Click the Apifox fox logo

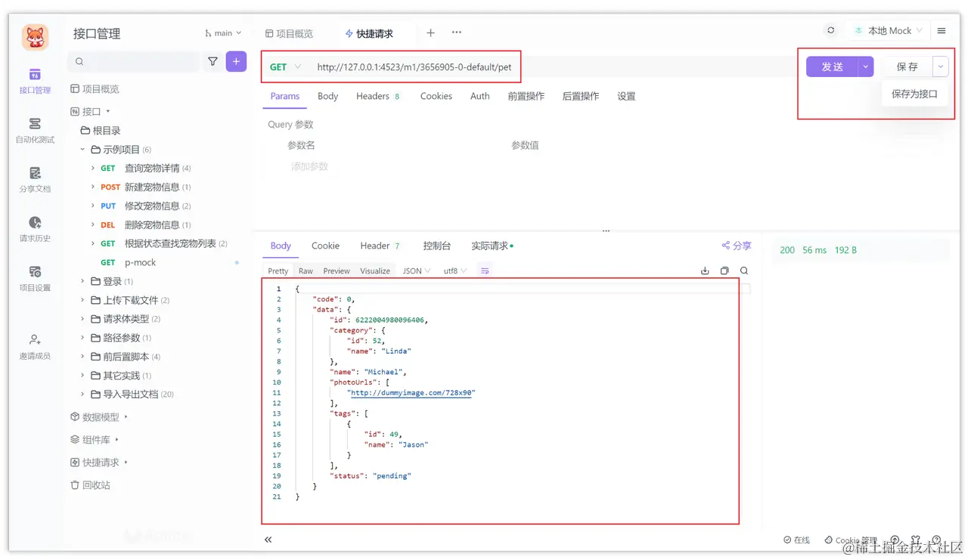35,37
